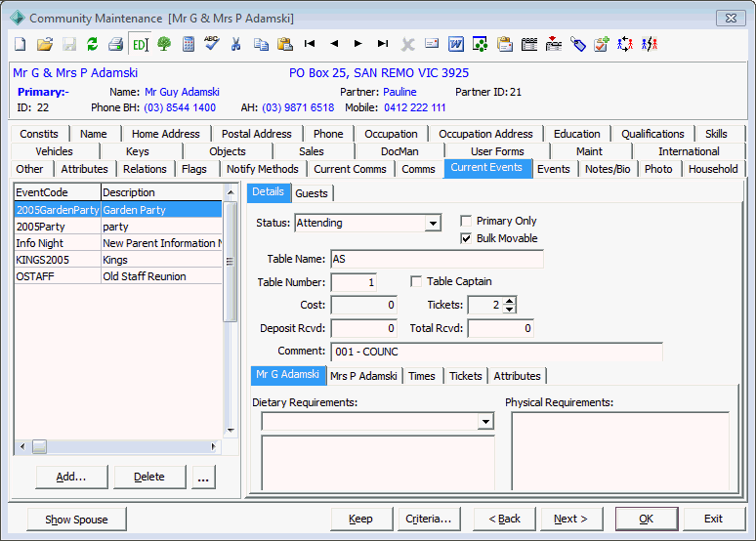Open the green tree icon
756x541 pixels.
tap(164, 44)
